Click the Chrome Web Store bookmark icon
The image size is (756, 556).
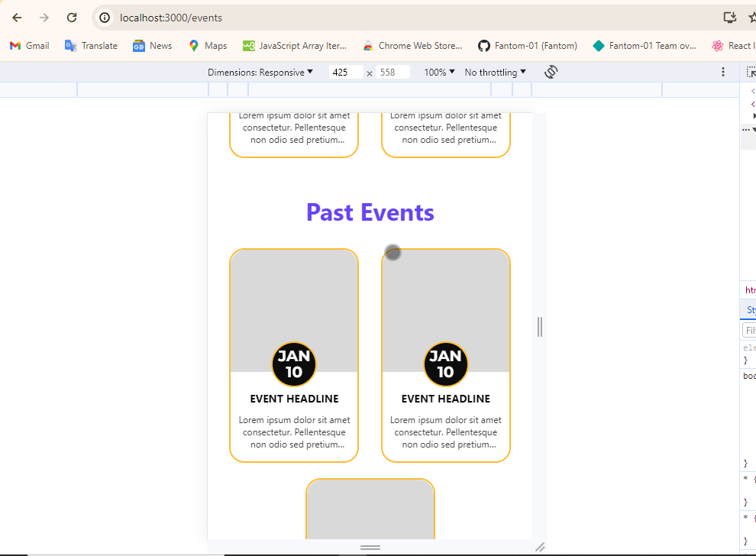pos(368,46)
